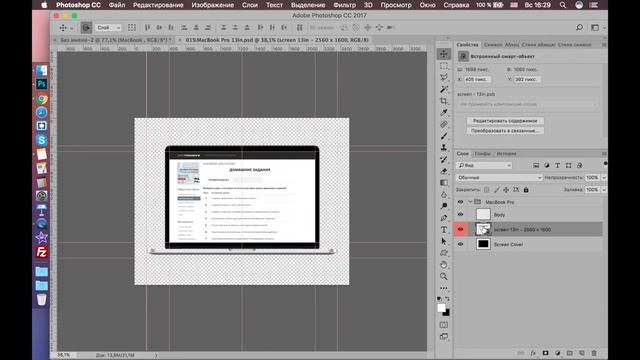This screenshot has width=640, height=360.
Task: Select the Gradient tool
Action: pos(444,183)
